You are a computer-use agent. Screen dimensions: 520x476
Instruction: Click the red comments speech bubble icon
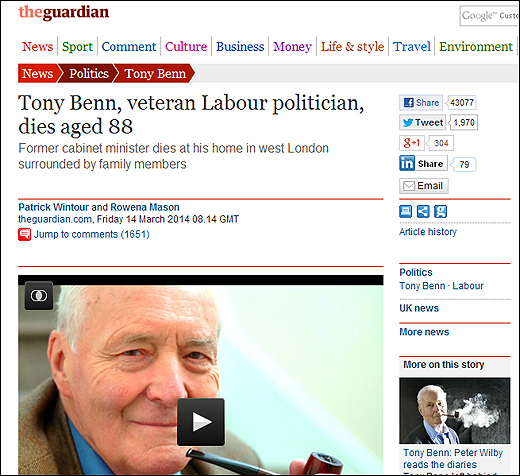[x=24, y=234]
